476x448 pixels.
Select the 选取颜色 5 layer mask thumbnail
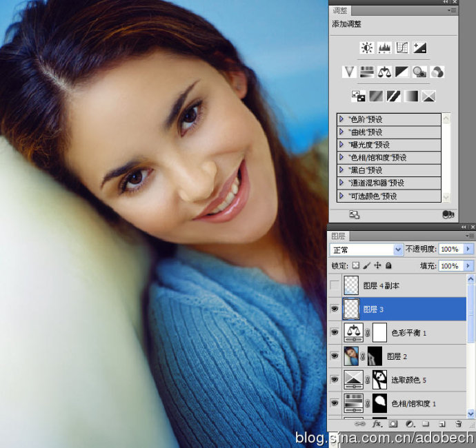pyautogui.click(x=379, y=380)
